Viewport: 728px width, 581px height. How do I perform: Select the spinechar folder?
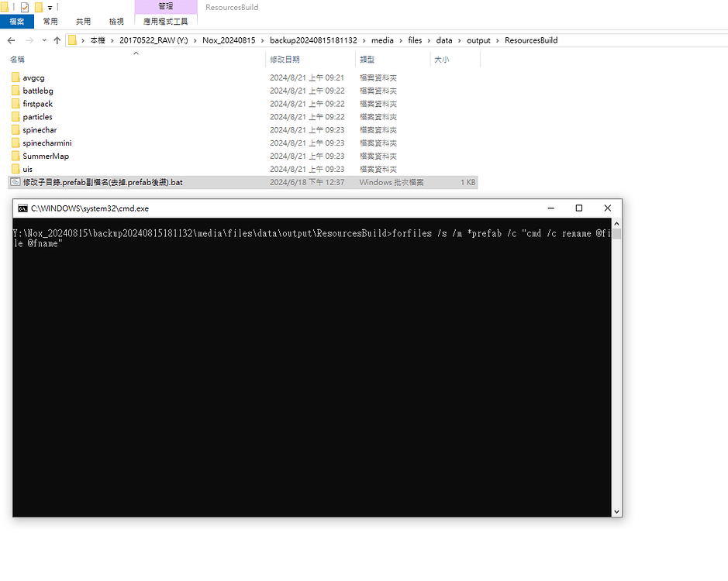point(40,130)
